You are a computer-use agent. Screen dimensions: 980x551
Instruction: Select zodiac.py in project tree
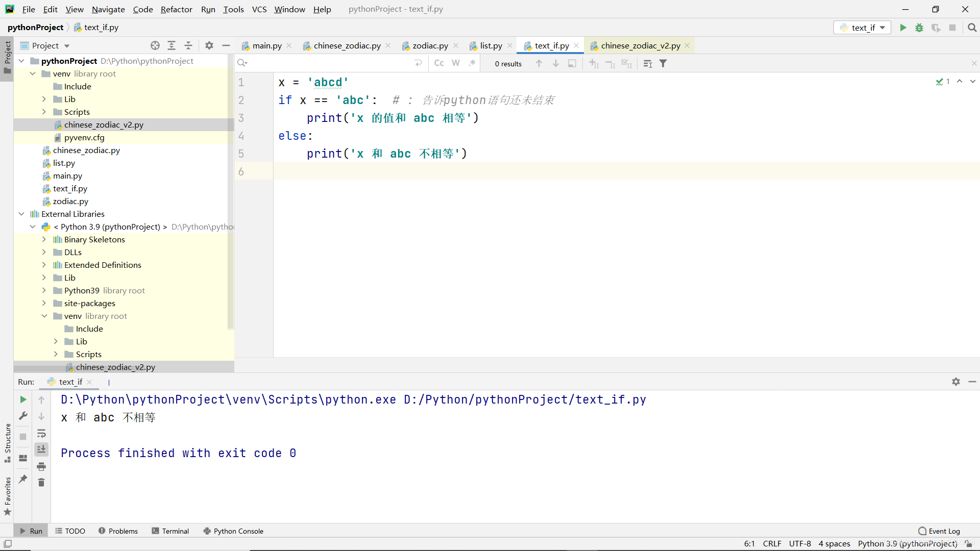(x=70, y=201)
